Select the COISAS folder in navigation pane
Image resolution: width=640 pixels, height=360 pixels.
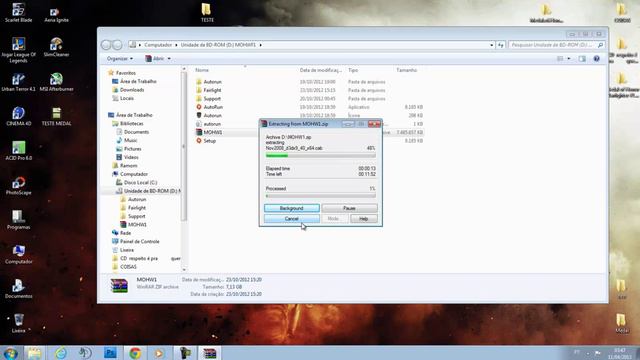(128, 267)
